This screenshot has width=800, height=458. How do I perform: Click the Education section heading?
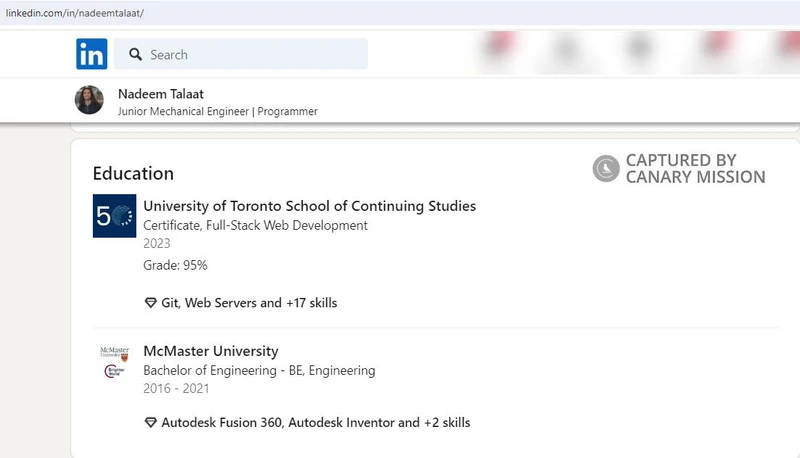(133, 173)
